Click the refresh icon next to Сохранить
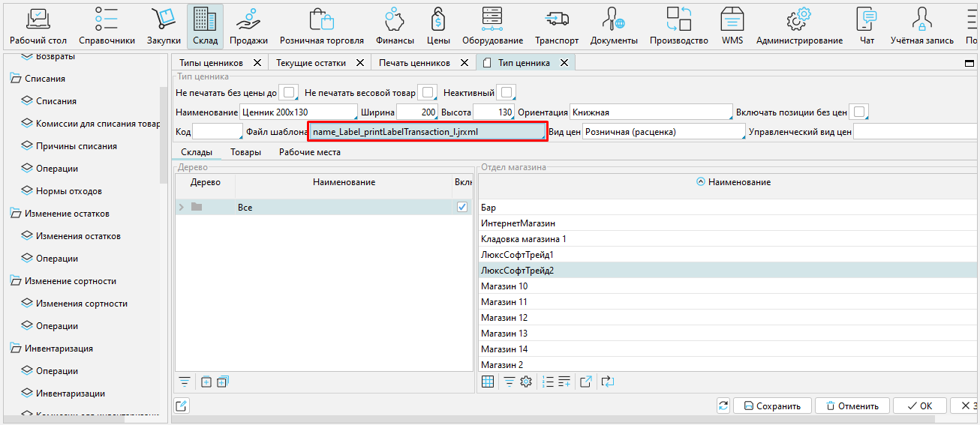The width and height of the screenshot is (980, 425). (x=723, y=406)
